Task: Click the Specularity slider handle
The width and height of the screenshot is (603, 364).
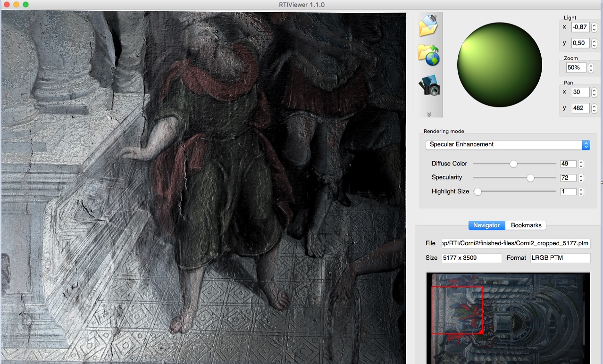Action: (530, 178)
